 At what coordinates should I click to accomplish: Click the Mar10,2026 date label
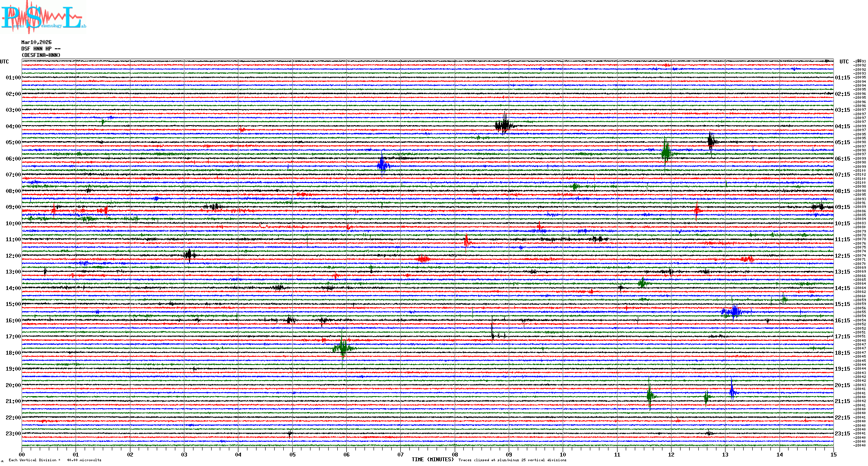36,42
